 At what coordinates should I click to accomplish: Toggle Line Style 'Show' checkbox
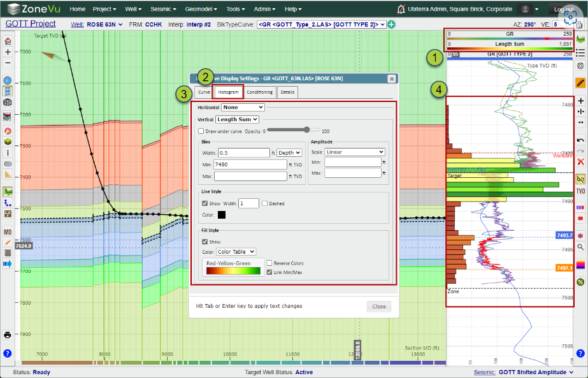pyautogui.click(x=204, y=203)
